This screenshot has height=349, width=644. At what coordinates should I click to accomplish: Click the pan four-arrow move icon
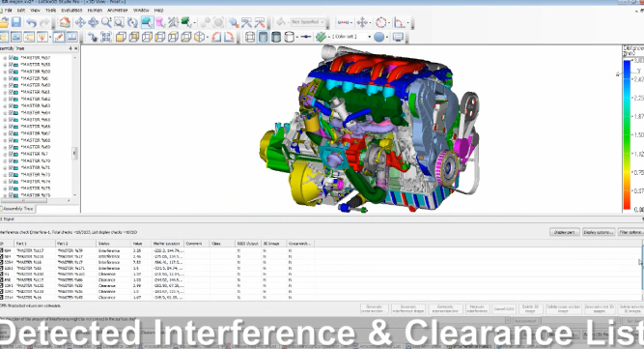tap(80, 22)
